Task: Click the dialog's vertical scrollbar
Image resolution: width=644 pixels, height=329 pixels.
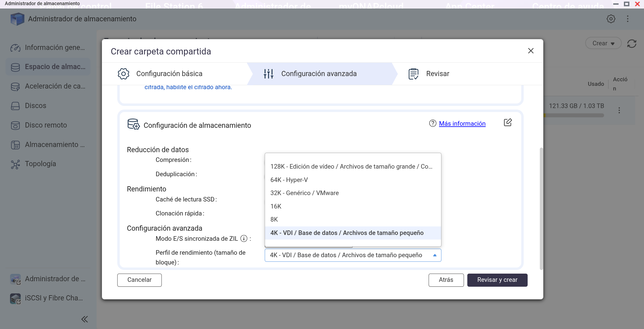Action: [541, 208]
